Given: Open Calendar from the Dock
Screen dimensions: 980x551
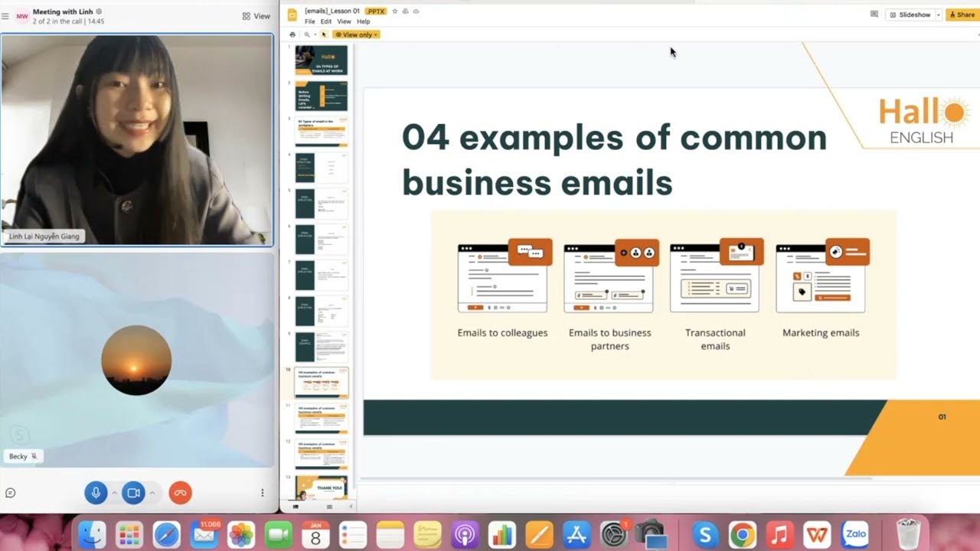Looking at the screenshot, I should click(315, 535).
